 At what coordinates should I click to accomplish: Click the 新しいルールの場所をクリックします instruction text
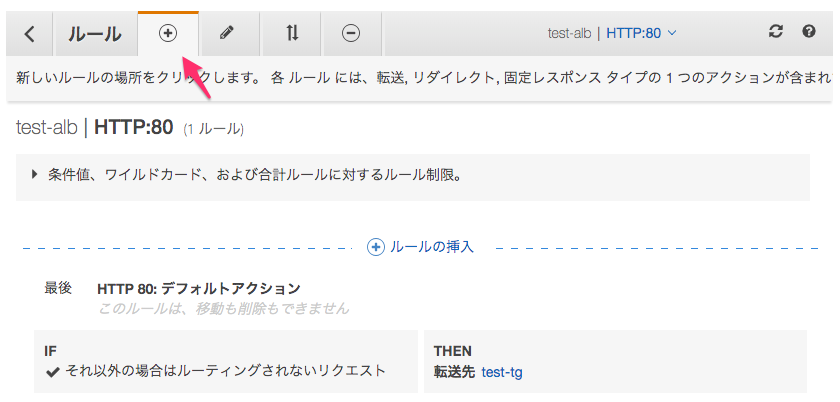[x=140, y=78]
